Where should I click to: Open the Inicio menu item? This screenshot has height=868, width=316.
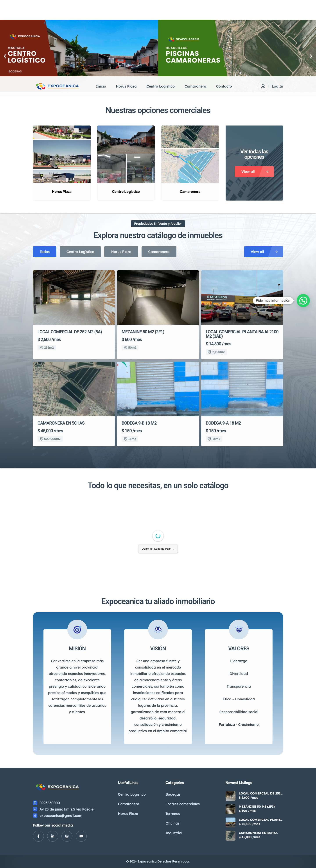[101, 86]
